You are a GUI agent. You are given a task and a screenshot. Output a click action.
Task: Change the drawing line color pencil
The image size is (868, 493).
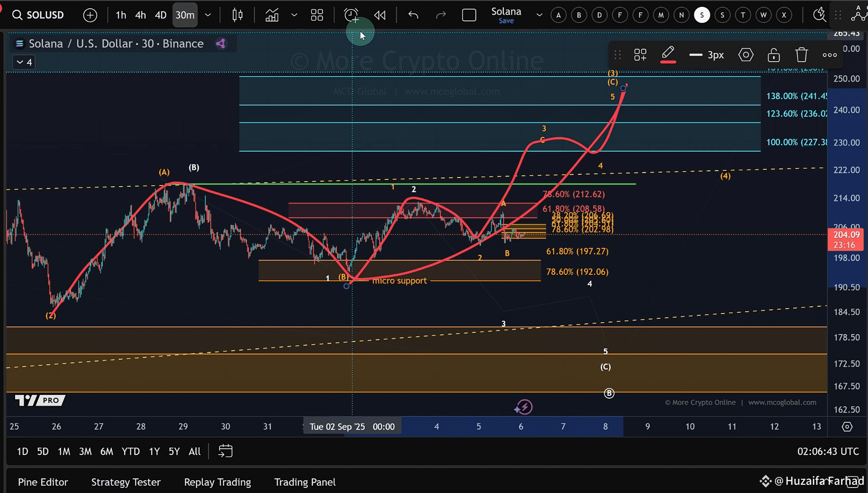click(x=668, y=55)
